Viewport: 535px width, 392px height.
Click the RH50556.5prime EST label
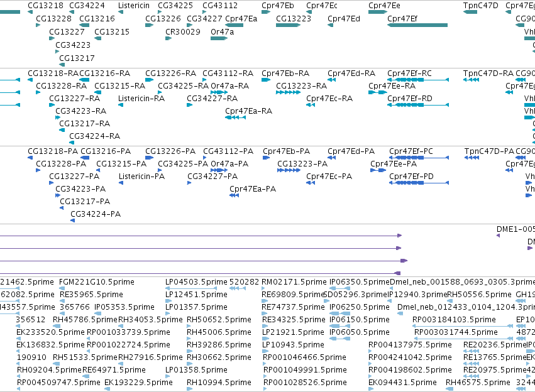(x=480, y=295)
